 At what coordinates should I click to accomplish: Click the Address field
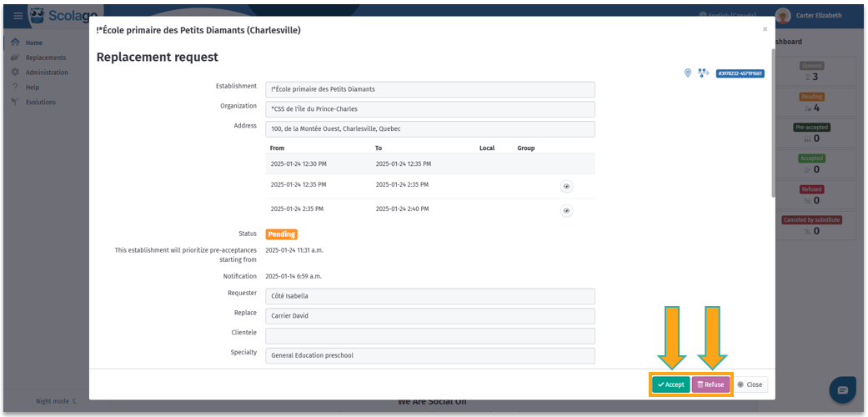click(x=430, y=129)
